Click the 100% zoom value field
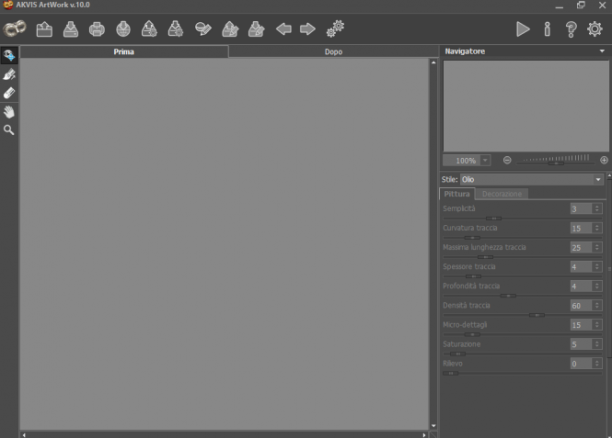Screen dimensions: 612x438 pyautogui.click(x=462, y=160)
